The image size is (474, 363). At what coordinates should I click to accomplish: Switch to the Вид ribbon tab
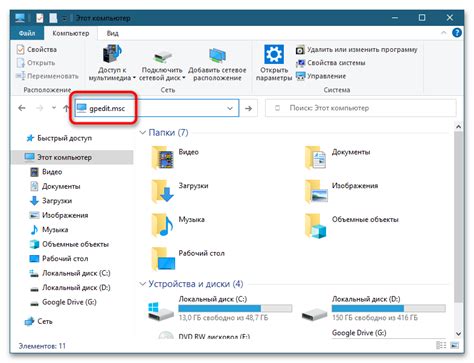click(112, 33)
